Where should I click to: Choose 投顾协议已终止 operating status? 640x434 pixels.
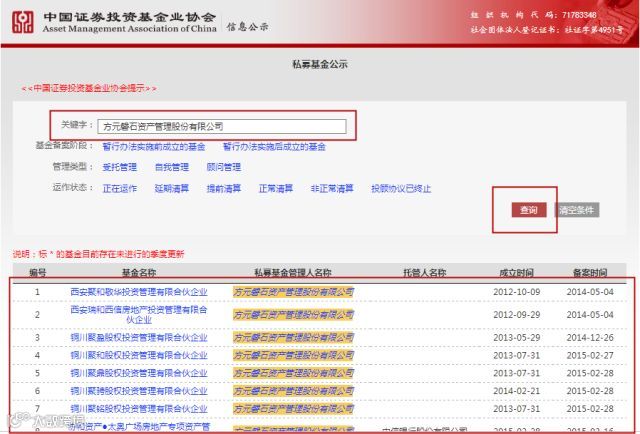click(401, 189)
